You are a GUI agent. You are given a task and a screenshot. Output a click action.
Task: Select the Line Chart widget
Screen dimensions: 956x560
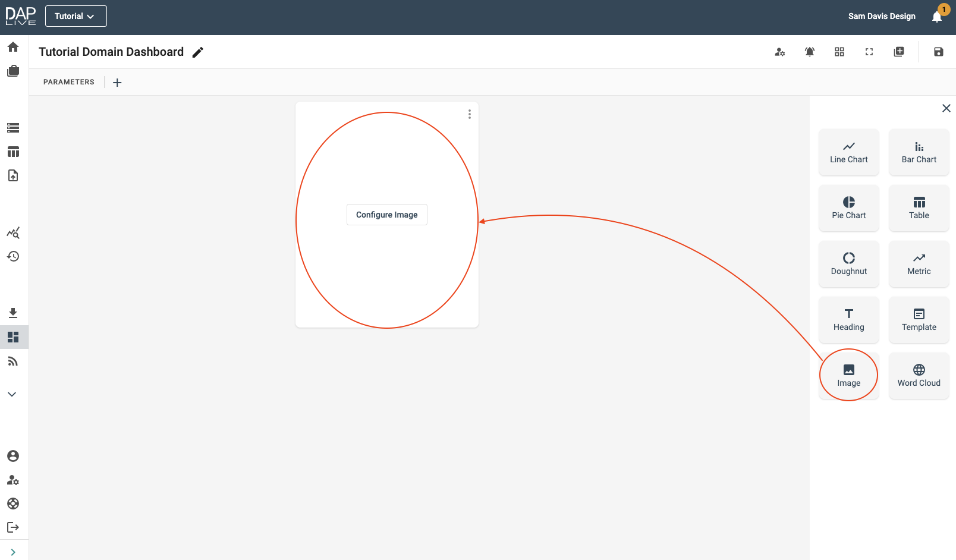848,152
